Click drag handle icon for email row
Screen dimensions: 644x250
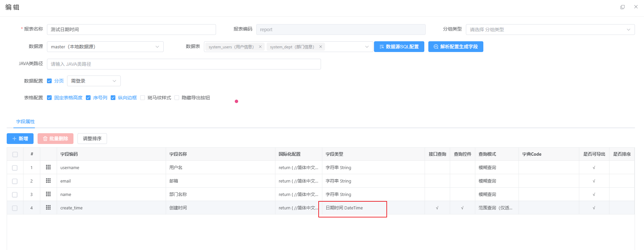(48, 181)
